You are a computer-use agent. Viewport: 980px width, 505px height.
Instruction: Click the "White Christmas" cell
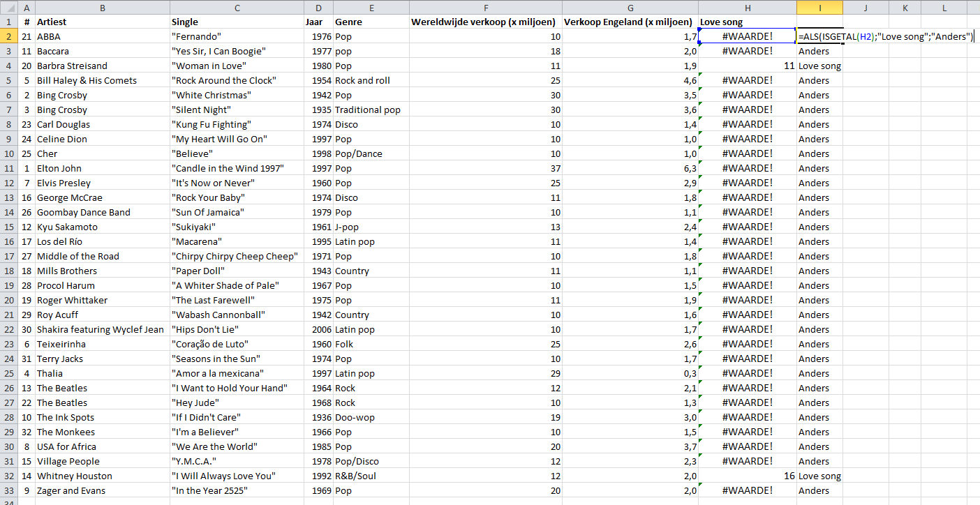[x=237, y=95]
